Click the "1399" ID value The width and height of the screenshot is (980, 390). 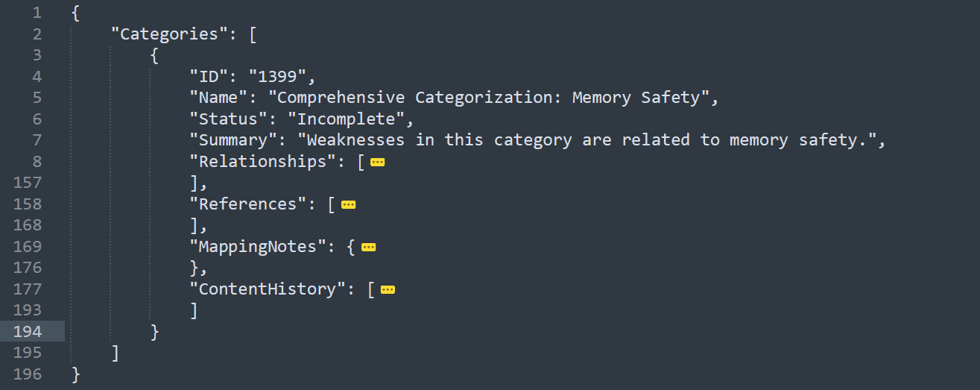pyautogui.click(x=277, y=77)
